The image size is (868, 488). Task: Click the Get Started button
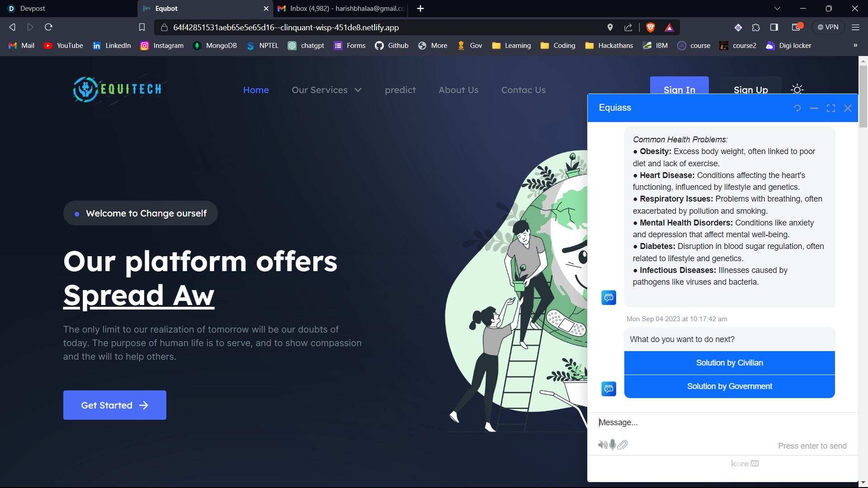click(x=115, y=405)
